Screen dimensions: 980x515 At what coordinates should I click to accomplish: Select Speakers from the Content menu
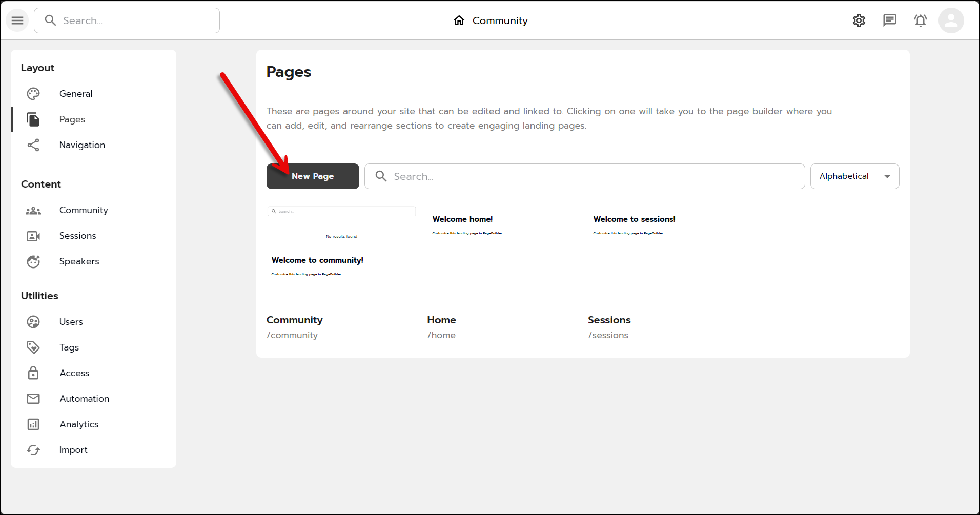click(79, 261)
